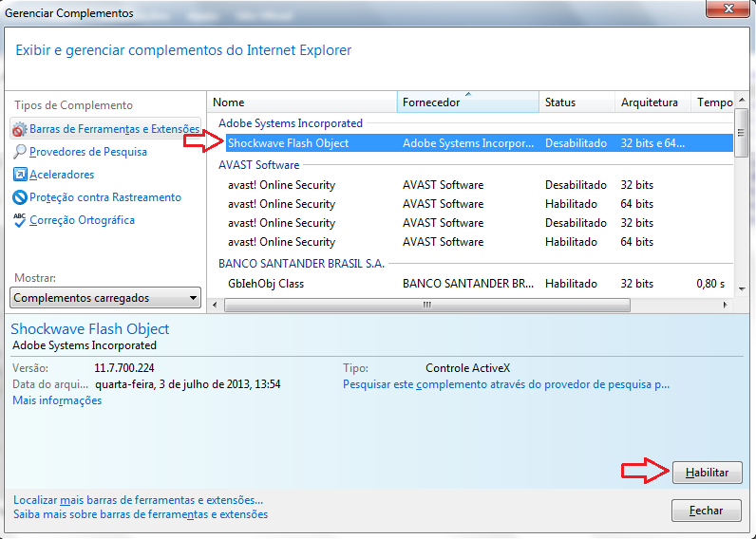Open the Complementos carregados dropdown
This screenshot has height=539, width=756.
(105, 298)
